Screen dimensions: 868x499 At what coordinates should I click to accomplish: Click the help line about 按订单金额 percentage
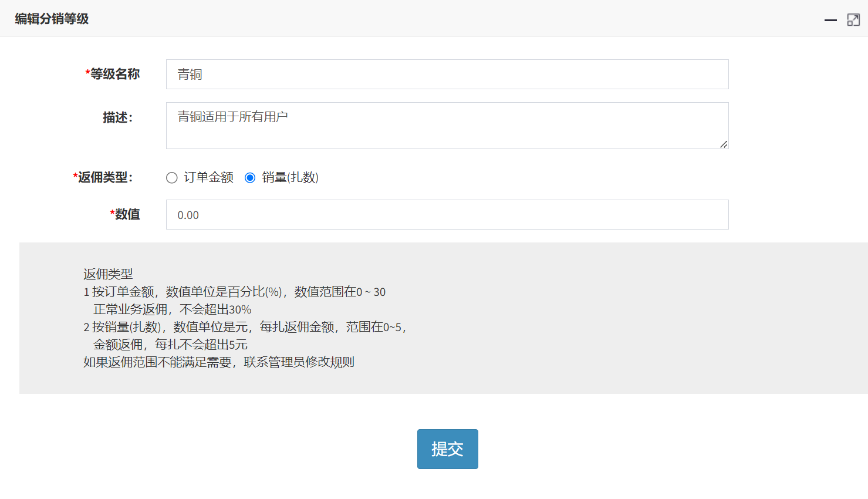point(235,292)
